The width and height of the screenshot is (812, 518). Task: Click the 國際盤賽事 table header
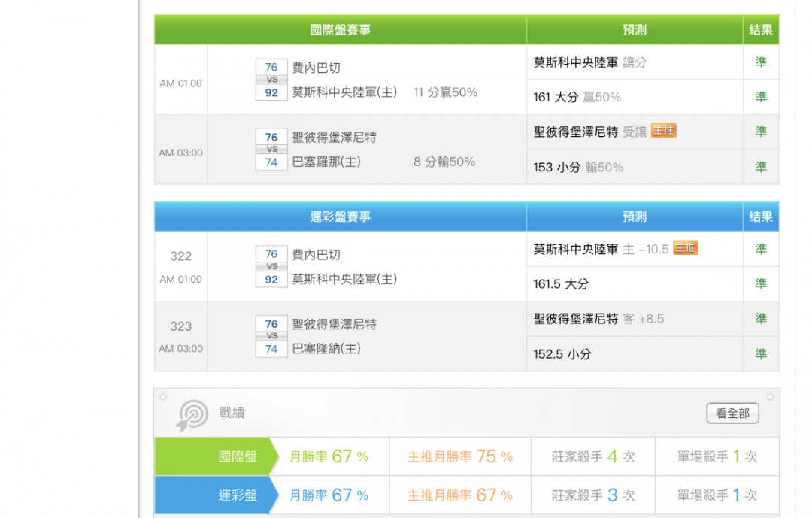[341, 30]
